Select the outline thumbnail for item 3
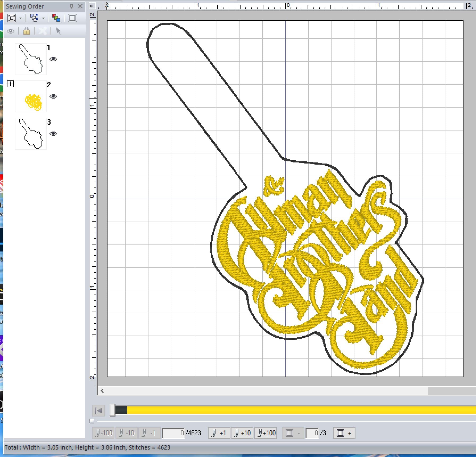 (x=31, y=134)
